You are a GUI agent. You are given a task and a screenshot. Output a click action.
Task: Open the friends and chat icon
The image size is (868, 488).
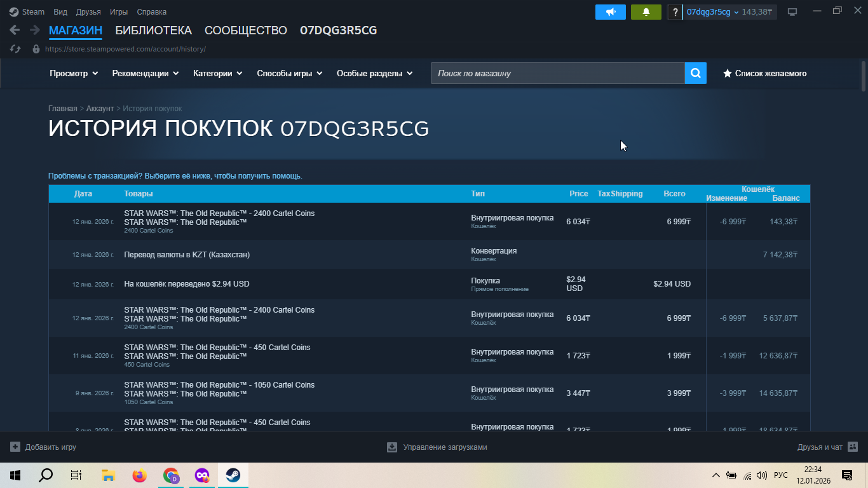coord(853,447)
